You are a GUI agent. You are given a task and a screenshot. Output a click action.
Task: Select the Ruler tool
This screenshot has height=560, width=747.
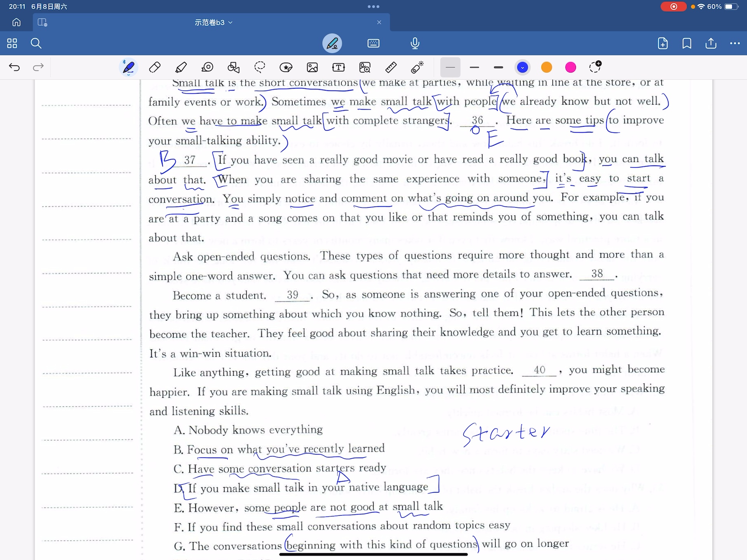391,67
